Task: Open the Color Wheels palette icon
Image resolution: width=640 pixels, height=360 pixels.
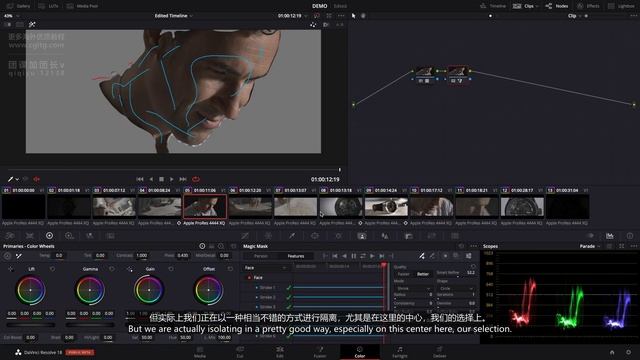Action: tap(49, 236)
